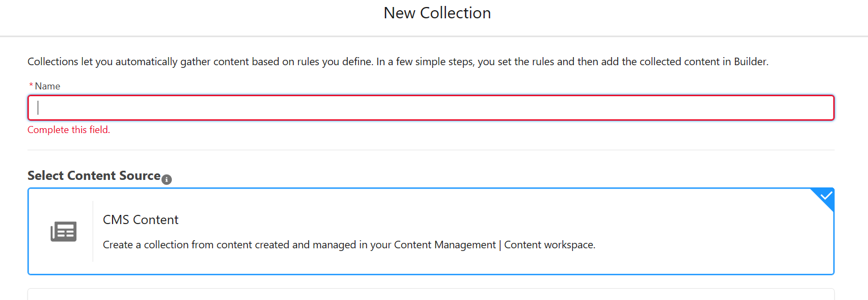Click the 'Complete this field.' error message

(69, 130)
